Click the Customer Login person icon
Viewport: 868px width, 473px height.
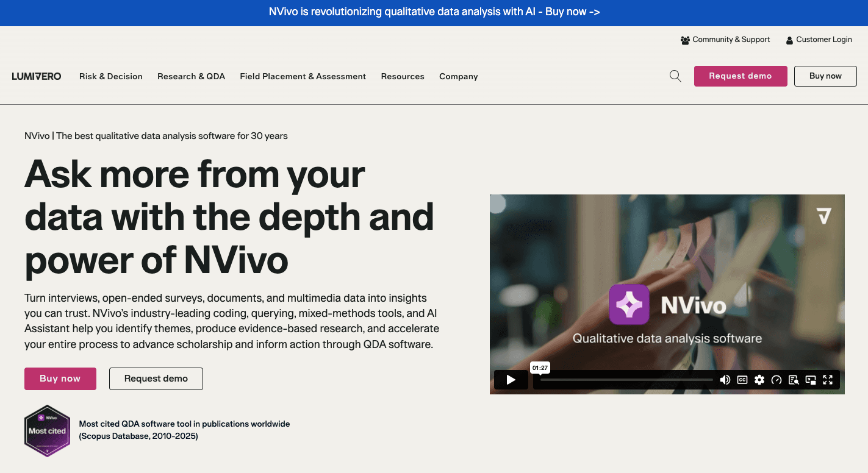coord(789,40)
